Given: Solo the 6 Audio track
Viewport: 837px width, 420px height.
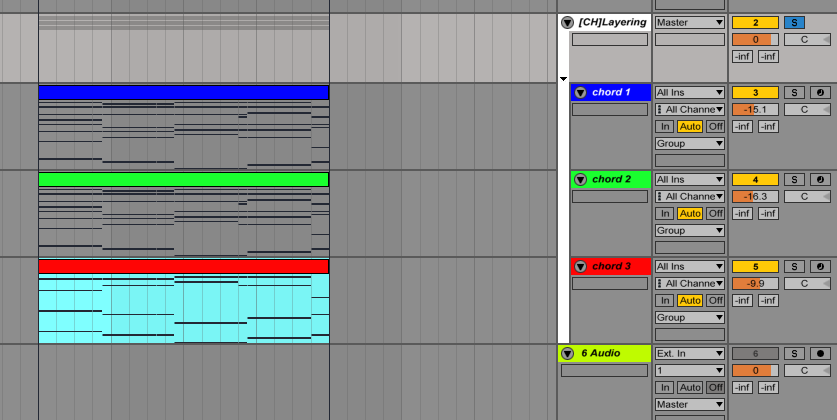Looking at the screenshot, I should click(x=794, y=353).
